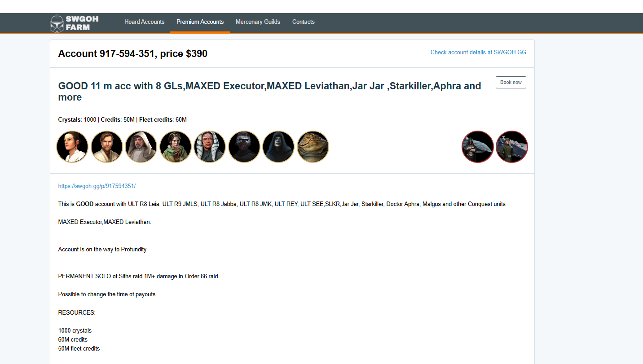The height and width of the screenshot is (364, 643).
Task: Click Possible to change the time of payouts
Action: point(107,294)
